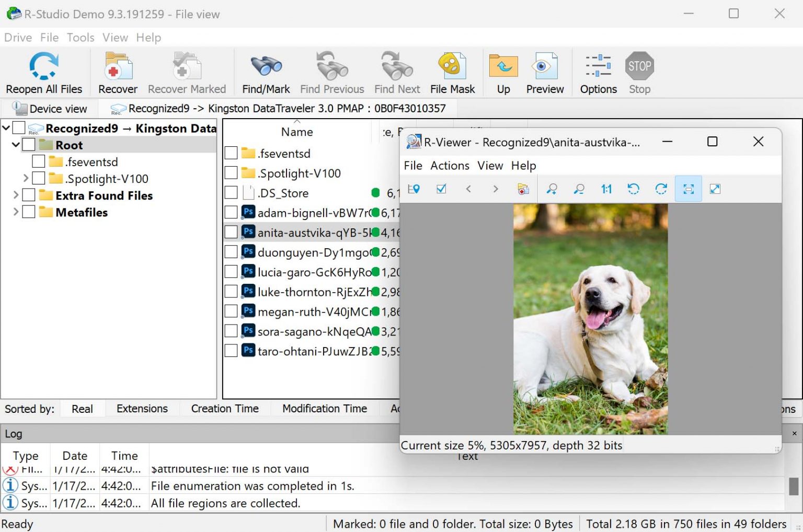This screenshot has height=532, width=803.
Task: Mark the Root folder checkbox
Action: (x=29, y=145)
